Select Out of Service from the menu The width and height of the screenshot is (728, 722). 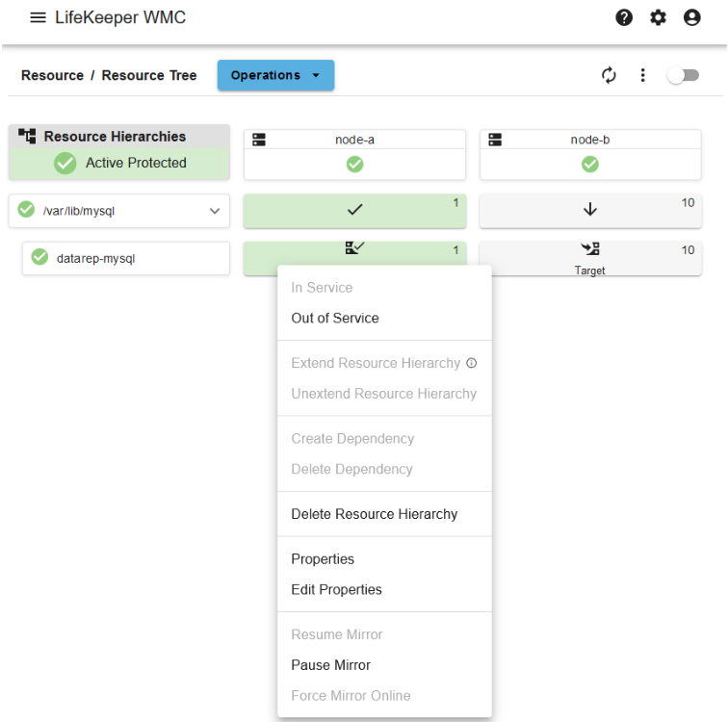[x=335, y=318]
